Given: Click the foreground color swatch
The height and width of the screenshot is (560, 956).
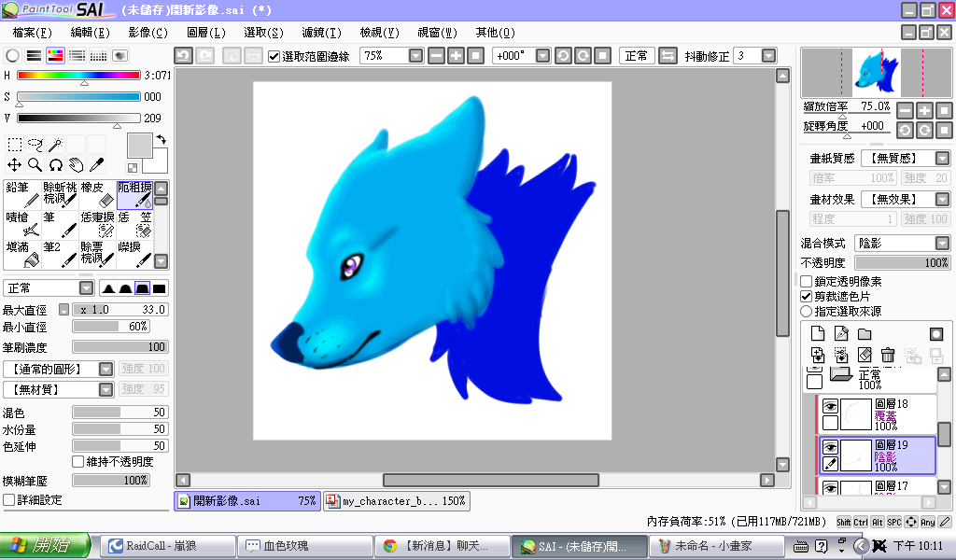Looking at the screenshot, I should click(140, 147).
